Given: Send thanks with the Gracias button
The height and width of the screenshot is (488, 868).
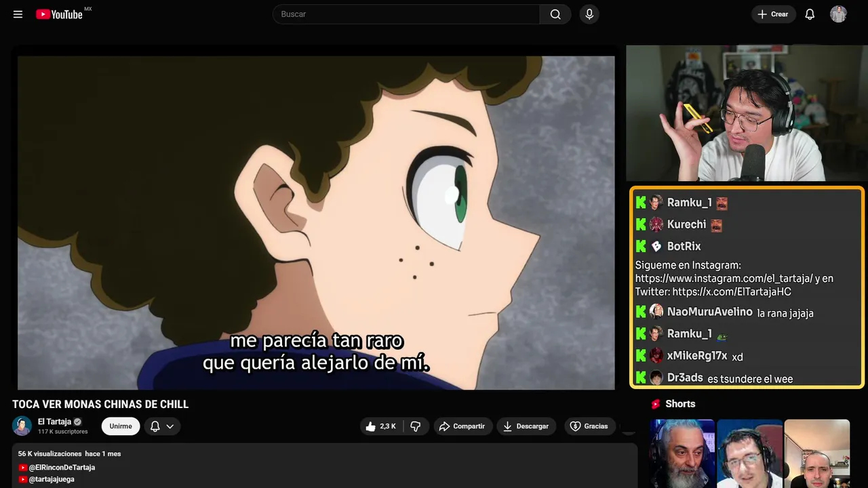Looking at the screenshot, I should click(589, 426).
